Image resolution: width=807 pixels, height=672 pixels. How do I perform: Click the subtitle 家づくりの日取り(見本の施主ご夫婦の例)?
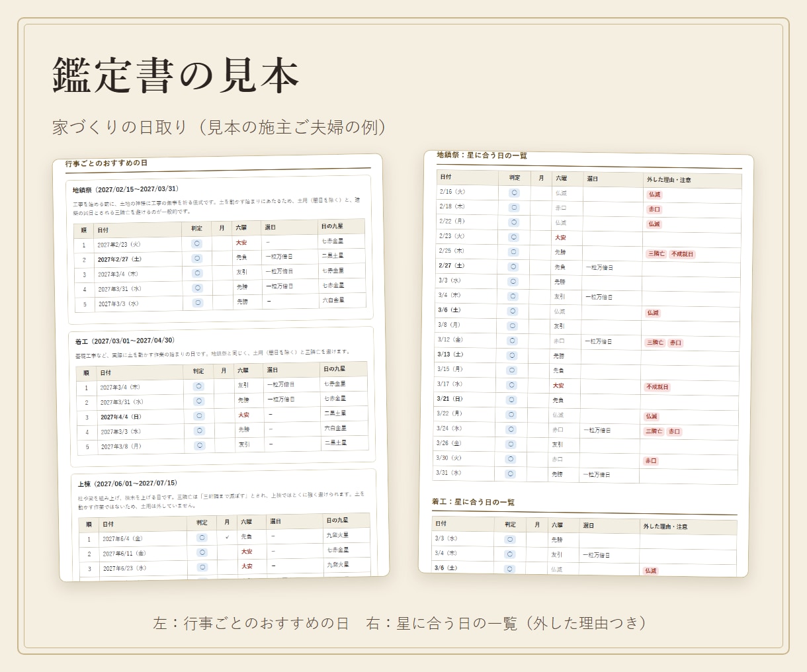[x=220, y=127]
